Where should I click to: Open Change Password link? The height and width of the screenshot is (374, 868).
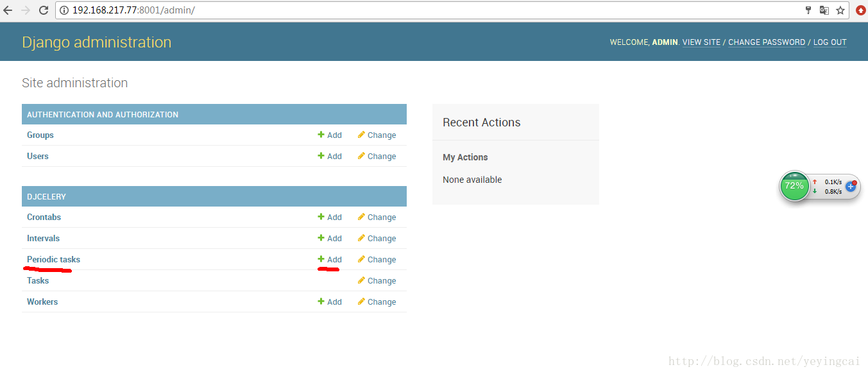tap(767, 42)
